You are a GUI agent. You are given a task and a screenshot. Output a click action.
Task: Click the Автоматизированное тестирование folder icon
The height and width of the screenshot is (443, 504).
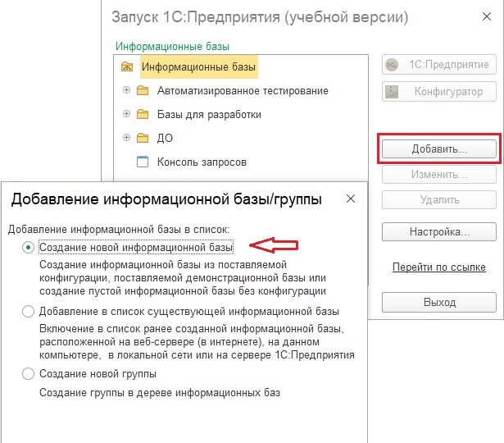(x=143, y=91)
